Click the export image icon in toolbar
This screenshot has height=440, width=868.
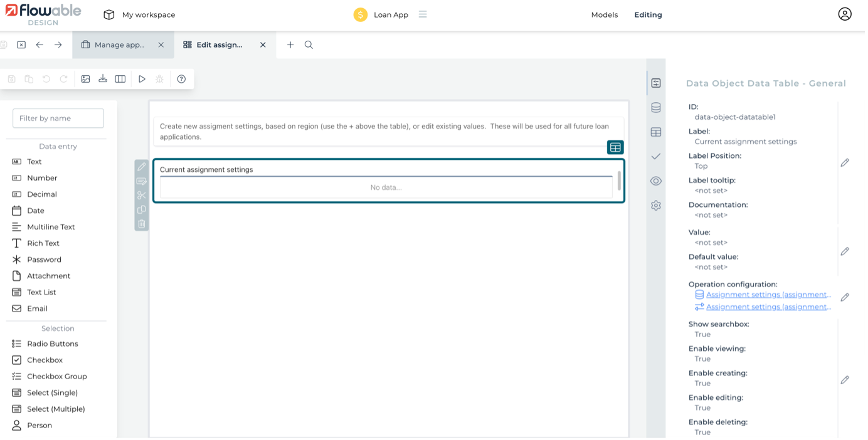coord(85,79)
